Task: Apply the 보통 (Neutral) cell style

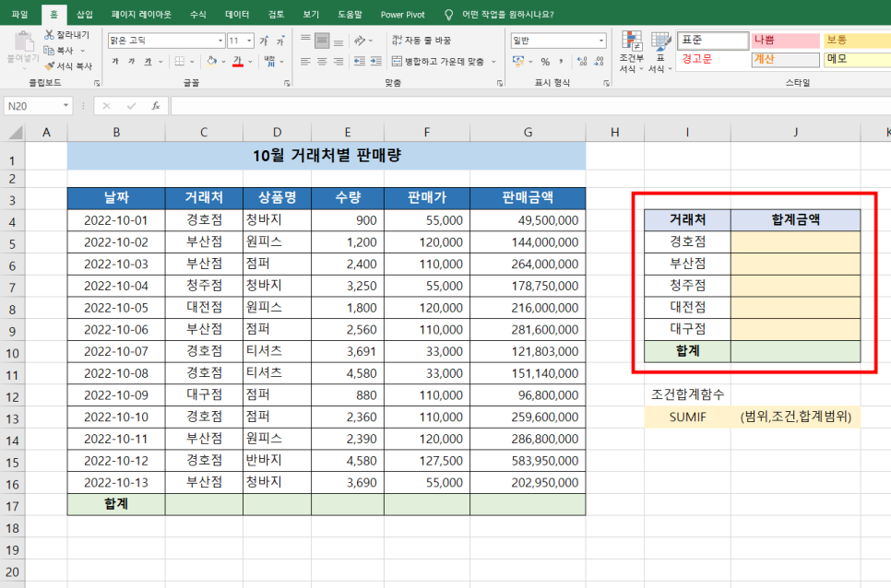Action: 858,41
